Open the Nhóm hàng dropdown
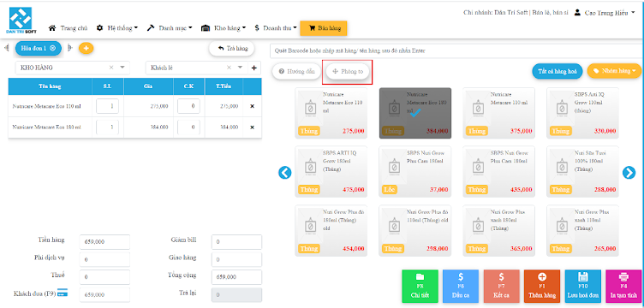 614,71
